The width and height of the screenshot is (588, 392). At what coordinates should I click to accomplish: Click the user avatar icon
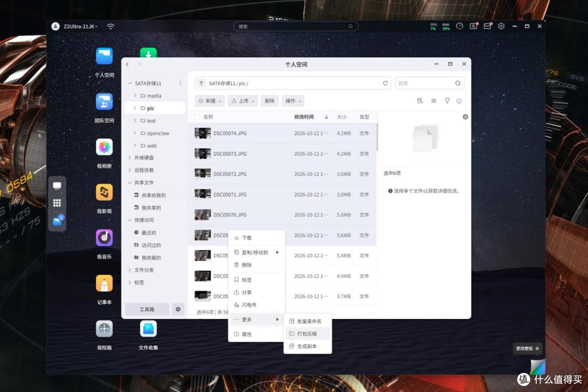point(56,26)
